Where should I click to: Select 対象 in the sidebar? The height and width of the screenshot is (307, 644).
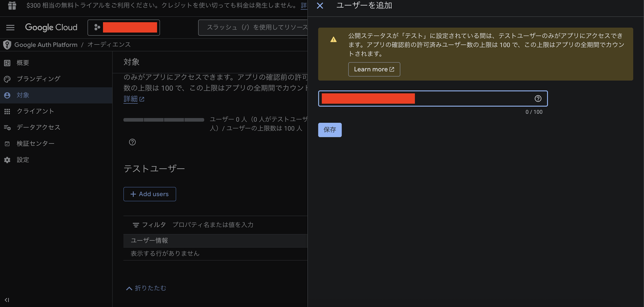click(56, 95)
